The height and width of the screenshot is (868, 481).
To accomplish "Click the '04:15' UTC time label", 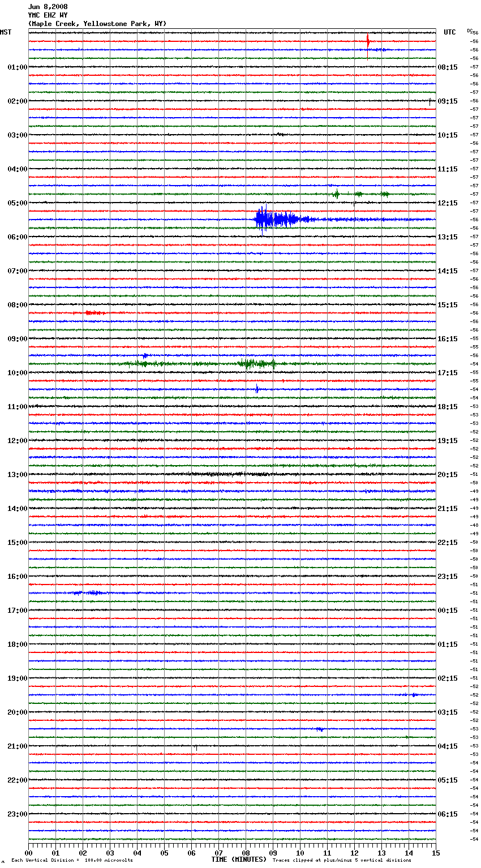I will pyautogui.click(x=448, y=746).
